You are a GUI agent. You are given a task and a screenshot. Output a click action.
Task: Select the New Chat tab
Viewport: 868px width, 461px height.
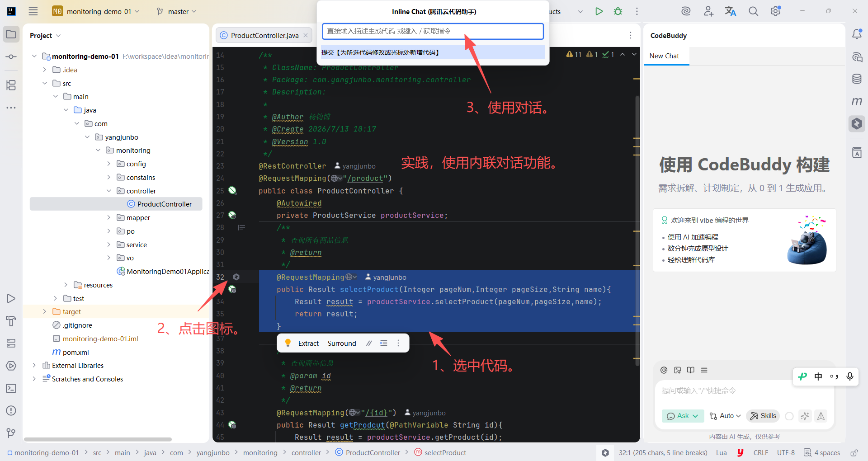pyautogui.click(x=664, y=56)
